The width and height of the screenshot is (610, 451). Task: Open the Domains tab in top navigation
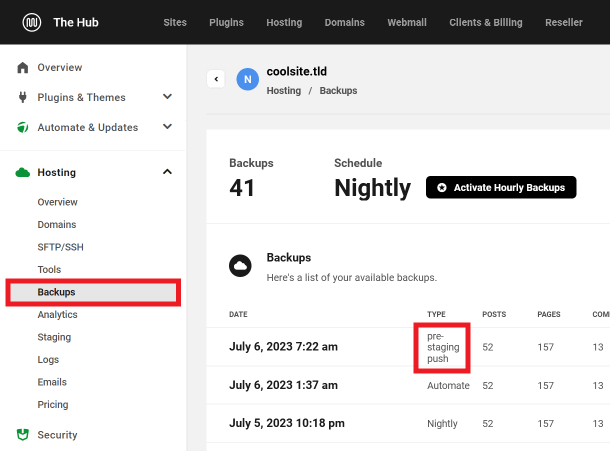[345, 22]
